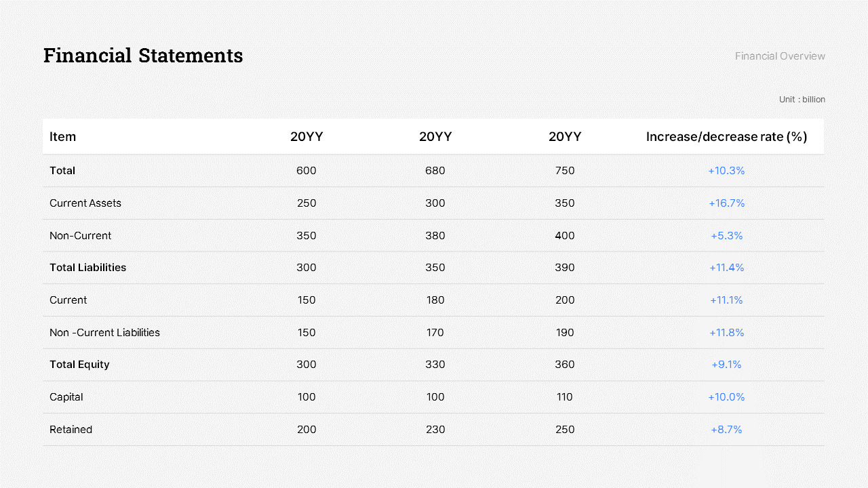Click the Current Assets row label
Screen dimensions: 868x488
click(x=85, y=203)
